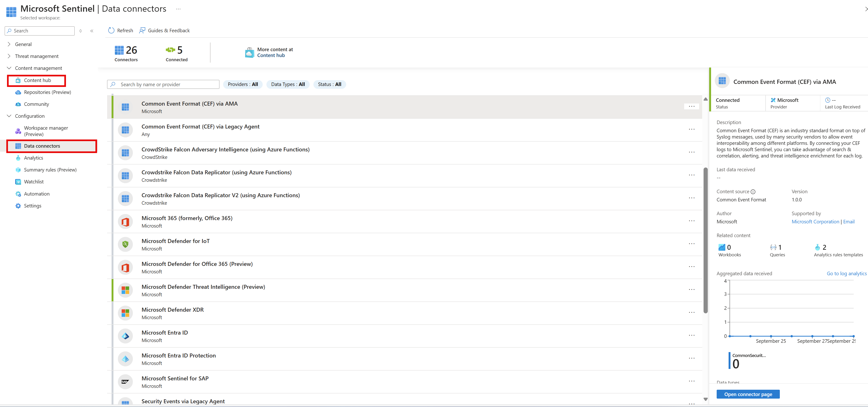Click the 26 Connectors grid icon
Screen dimensions: 868x407
[119, 50]
